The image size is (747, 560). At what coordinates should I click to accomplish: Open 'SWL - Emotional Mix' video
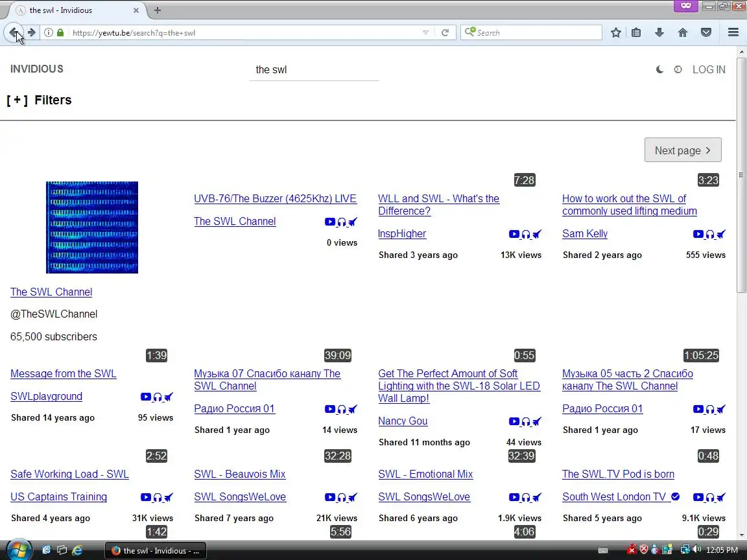425,474
